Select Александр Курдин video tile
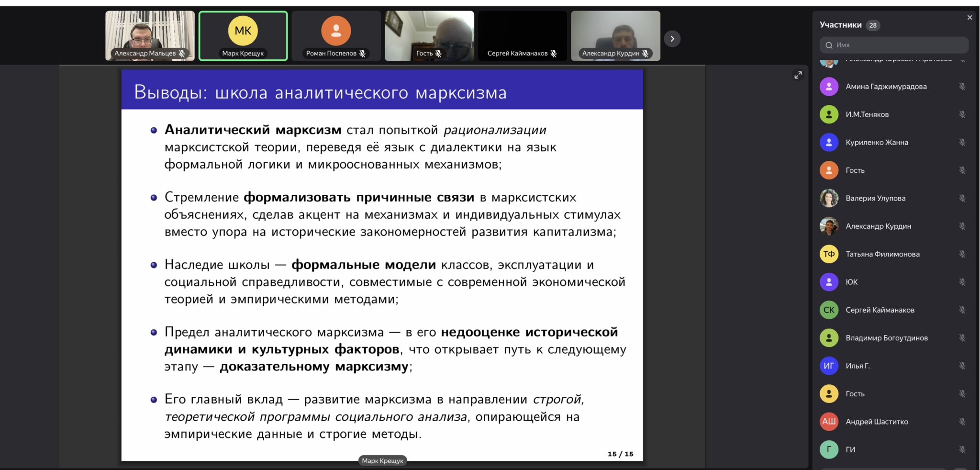The width and height of the screenshot is (980, 470). pos(615,36)
